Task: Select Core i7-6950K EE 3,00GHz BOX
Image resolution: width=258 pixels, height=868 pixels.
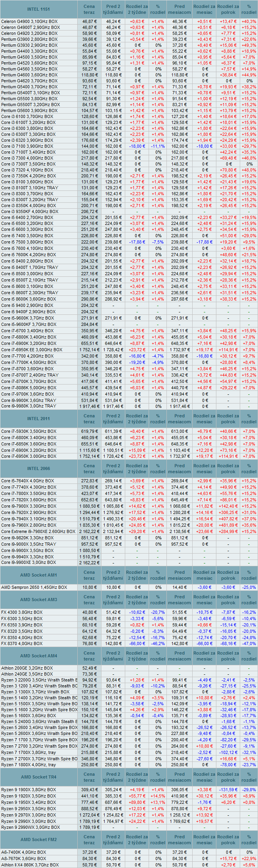Action: [32, 350]
